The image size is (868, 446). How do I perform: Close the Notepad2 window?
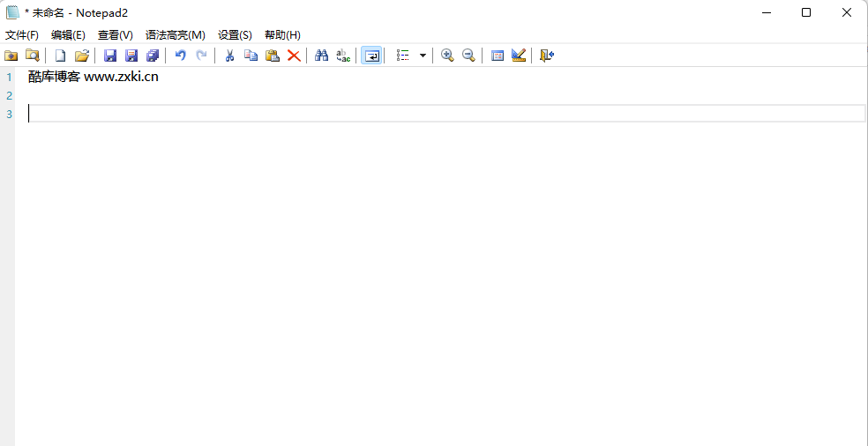point(847,12)
